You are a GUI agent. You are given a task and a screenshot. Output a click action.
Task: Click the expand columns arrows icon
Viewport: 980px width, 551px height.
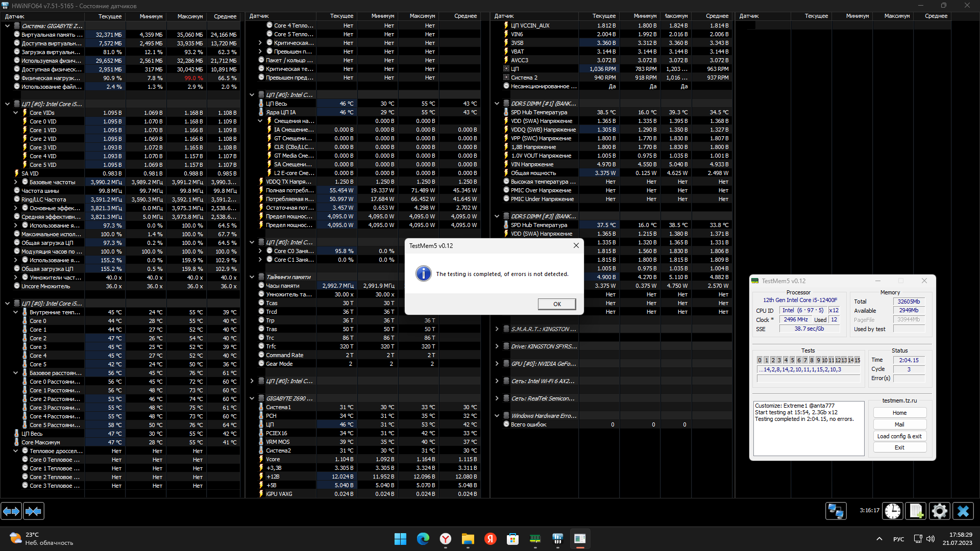(x=11, y=511)
